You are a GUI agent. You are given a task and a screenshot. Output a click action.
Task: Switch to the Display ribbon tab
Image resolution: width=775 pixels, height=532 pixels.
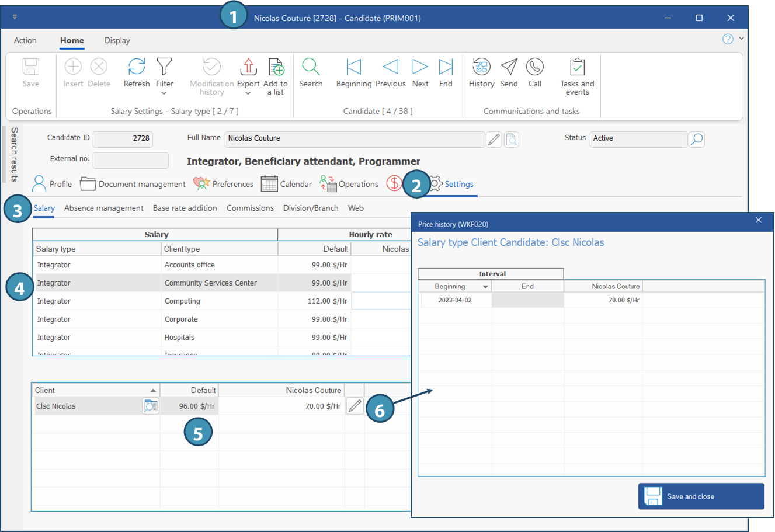click(117, 40)
